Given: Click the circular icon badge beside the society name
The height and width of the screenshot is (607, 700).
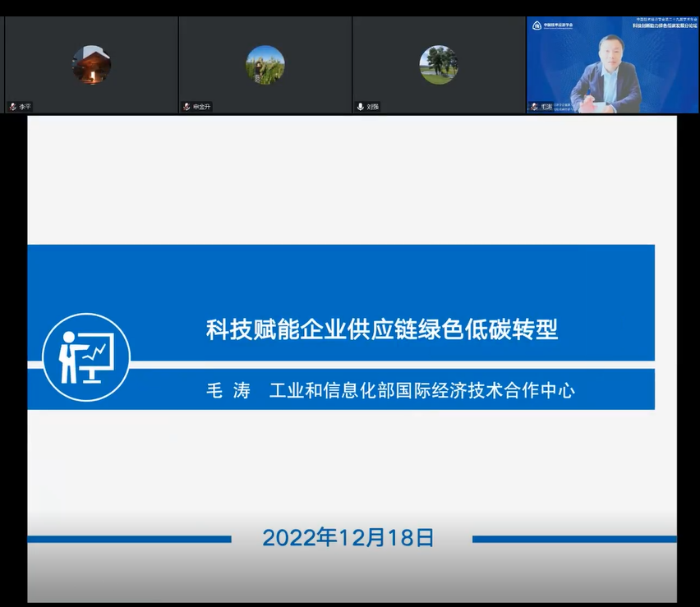Looking at the screenshot, I should (537, 25).
